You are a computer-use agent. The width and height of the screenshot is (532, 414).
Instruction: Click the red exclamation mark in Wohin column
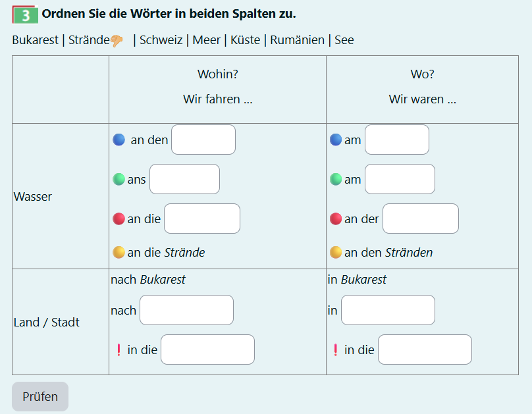[119, 349]
